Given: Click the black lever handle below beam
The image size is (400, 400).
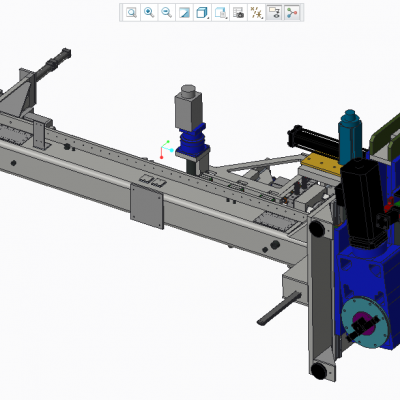Looking at the screenshot, I should coord(279,308).
